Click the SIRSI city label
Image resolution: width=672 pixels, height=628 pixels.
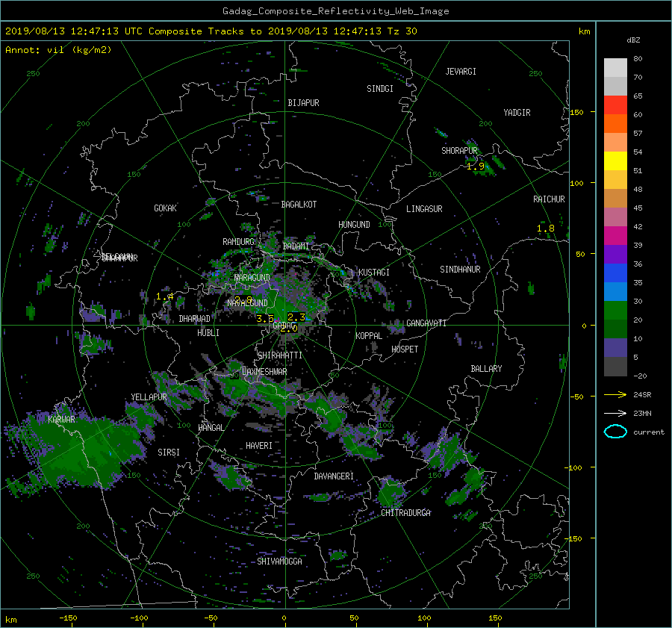point(169,453)
